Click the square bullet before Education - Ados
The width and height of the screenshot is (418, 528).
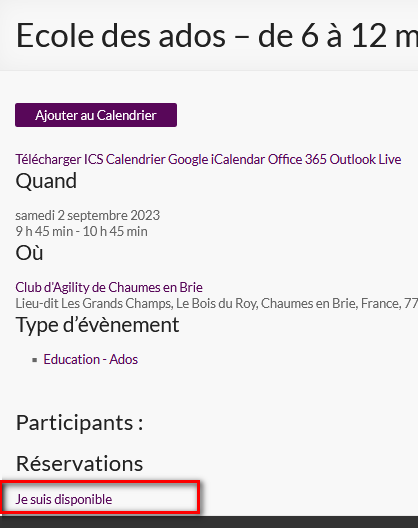coord(34,360)
